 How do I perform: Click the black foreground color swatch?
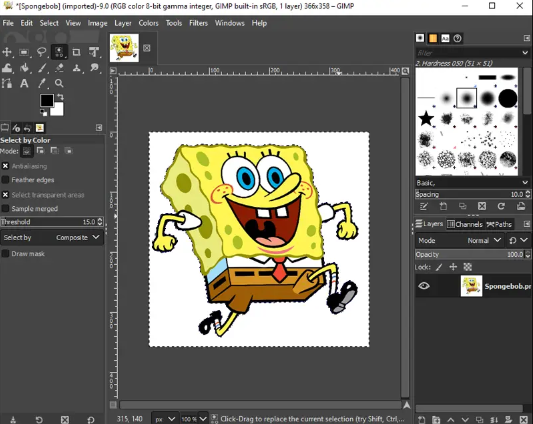[x=47, y=100]
